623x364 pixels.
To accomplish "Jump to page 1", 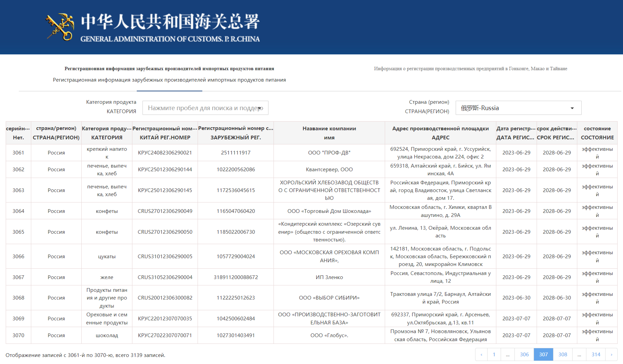I will coord(494,354).
